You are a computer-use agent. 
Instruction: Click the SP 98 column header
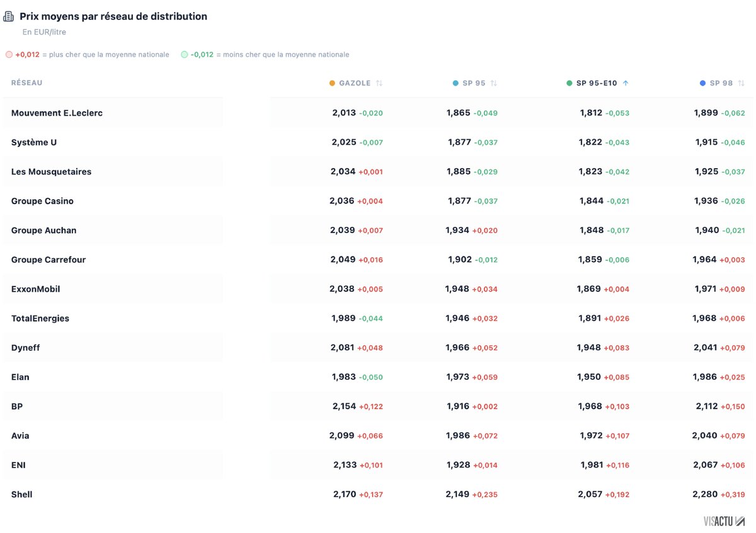point(721,83)
